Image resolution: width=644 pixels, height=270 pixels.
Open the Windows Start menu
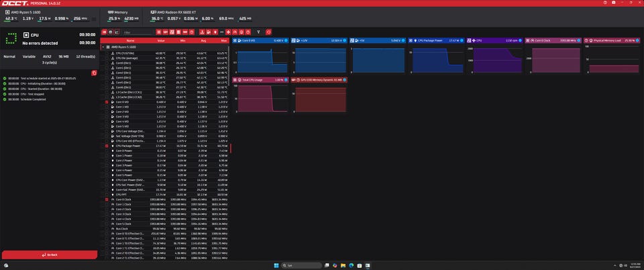(276, 265)
